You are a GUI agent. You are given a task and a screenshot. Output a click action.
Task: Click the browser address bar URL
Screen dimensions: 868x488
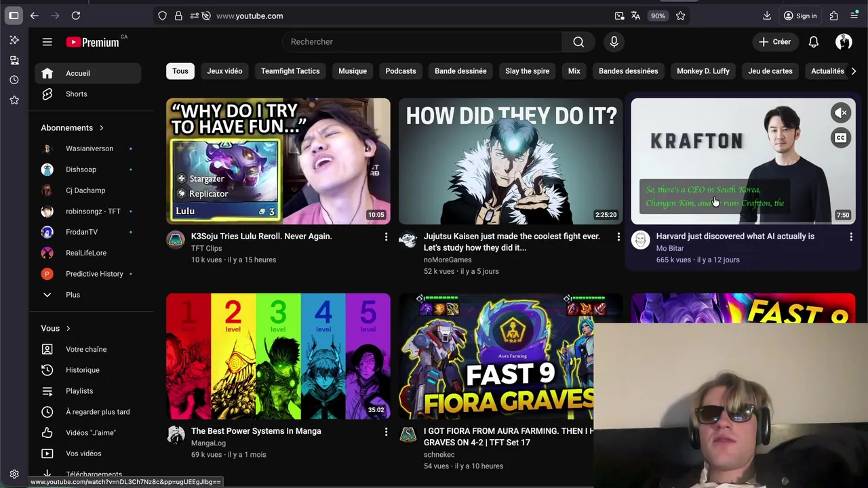coord(250,16)
